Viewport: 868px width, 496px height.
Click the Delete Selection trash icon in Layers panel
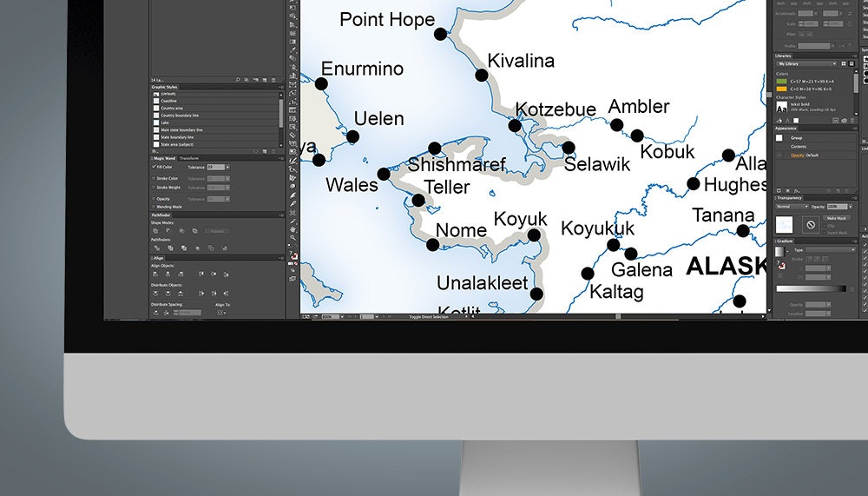273,80
